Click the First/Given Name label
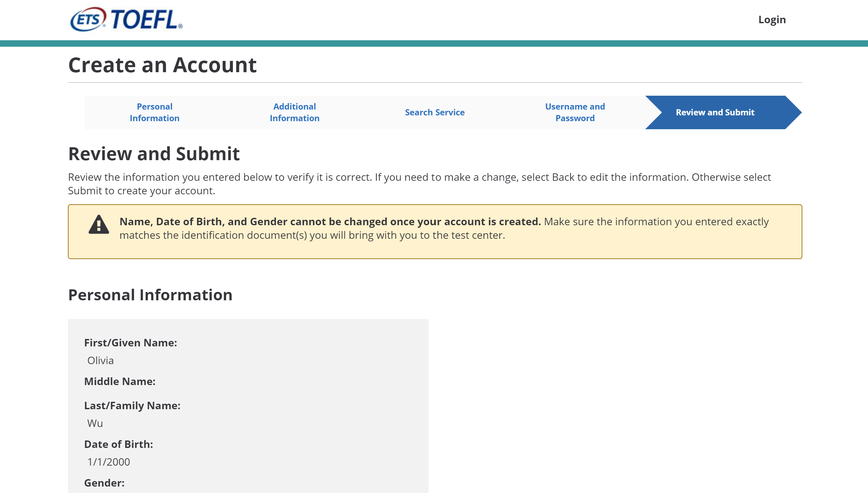Image resolution: width=868 pixels, height=493 pixels. [x=131, y=343]
